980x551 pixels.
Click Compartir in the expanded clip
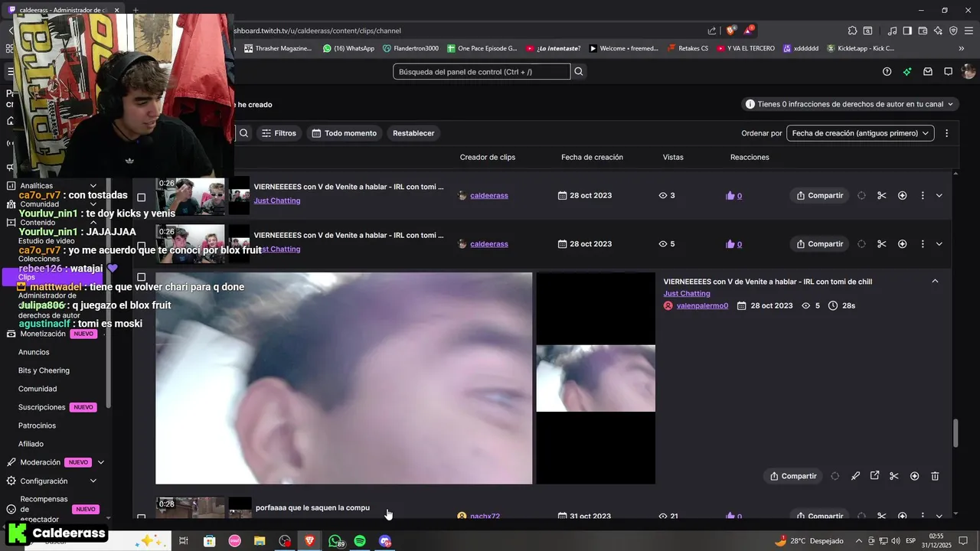793,476
